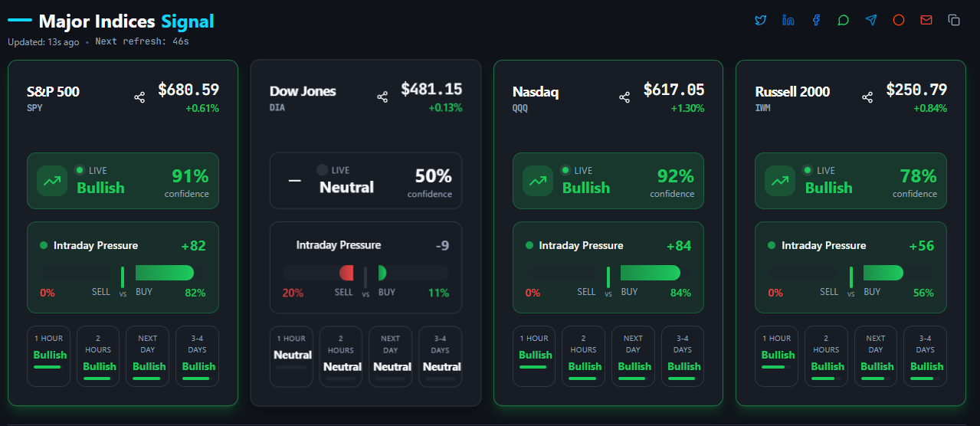Select the Dow Jones 3-4 Days Neutral tile
Screen dimensions: 980x426
tap(441, 356)
